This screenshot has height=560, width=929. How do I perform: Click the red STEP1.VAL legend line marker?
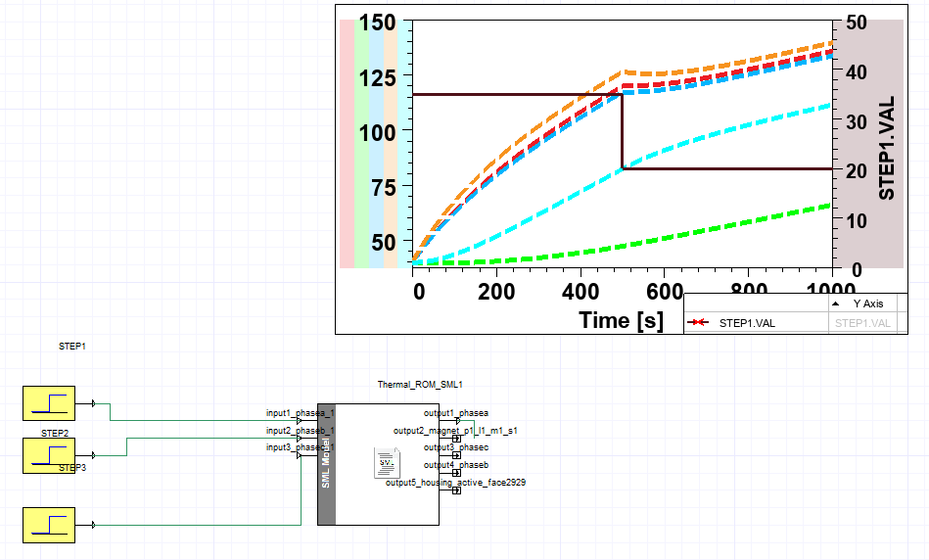[x=696, y=322]
